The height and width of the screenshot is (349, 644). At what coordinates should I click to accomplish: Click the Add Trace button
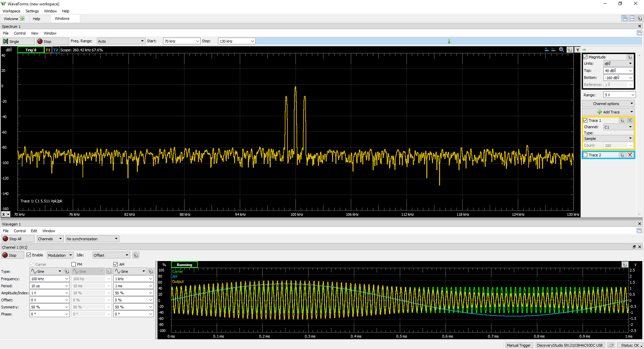[x=608, y=112]
